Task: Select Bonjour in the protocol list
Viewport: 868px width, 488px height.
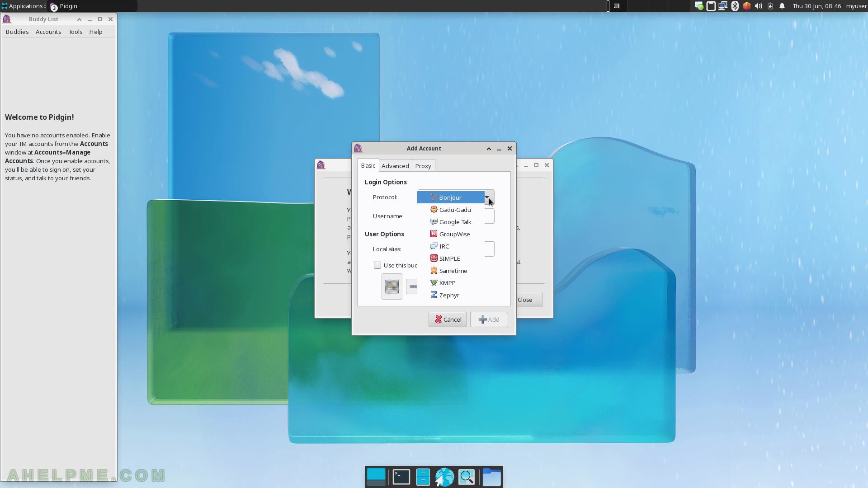Action: pos(451,197)
